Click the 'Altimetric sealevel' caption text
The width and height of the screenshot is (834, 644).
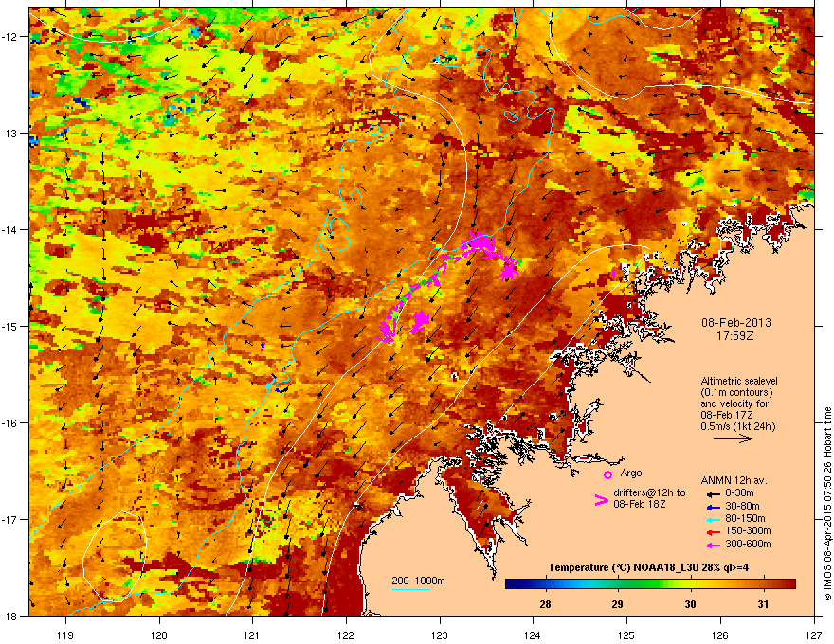[x=739, y=381]
